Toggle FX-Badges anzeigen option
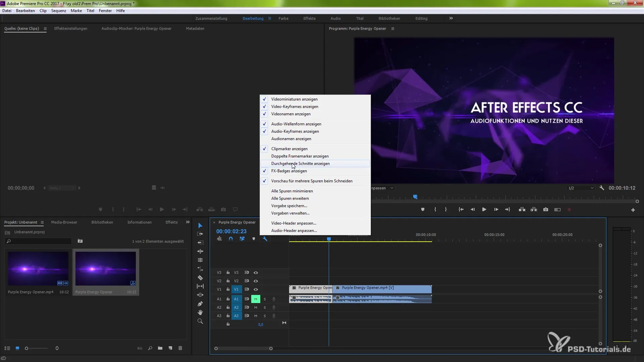 tap(315, 171)
